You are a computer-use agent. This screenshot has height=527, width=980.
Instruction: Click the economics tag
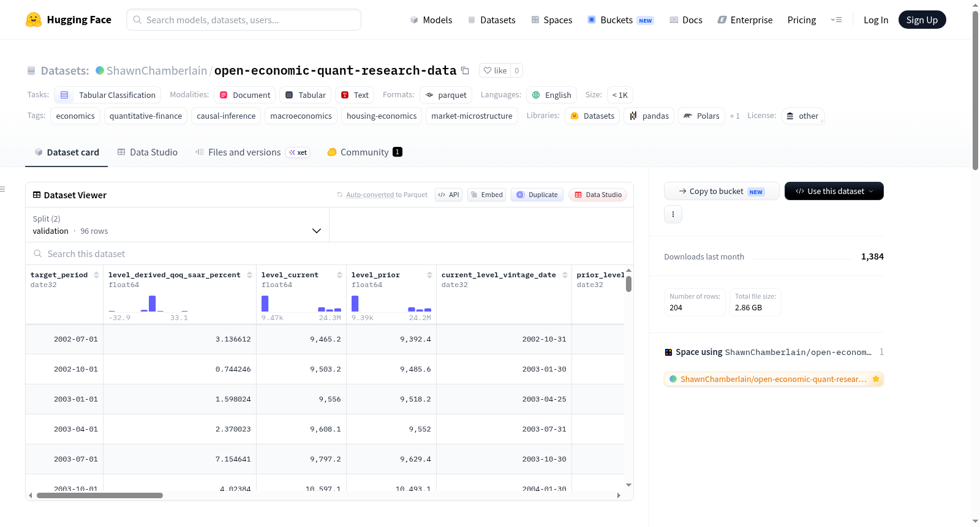[75, 116]
